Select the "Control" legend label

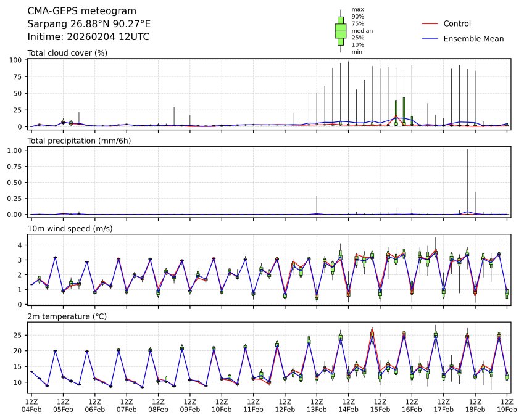tap(457, 24)
